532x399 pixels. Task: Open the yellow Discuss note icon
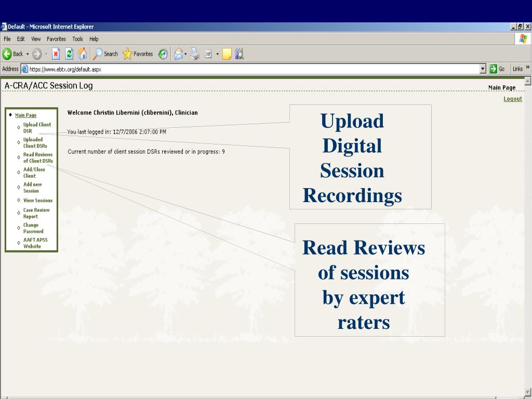[x=227, y=54]
